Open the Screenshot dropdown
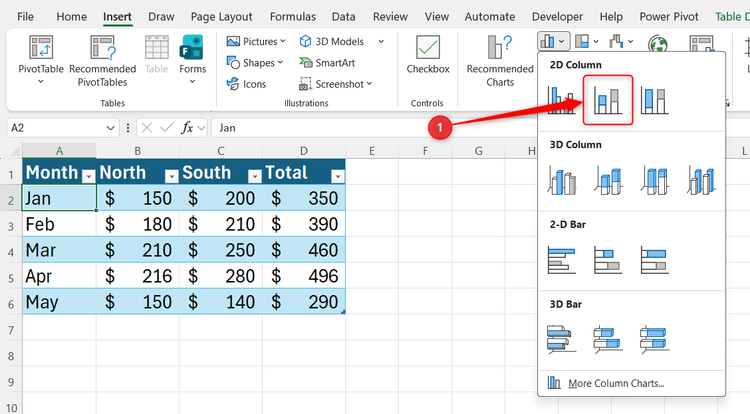 click(x=336, y=84)
